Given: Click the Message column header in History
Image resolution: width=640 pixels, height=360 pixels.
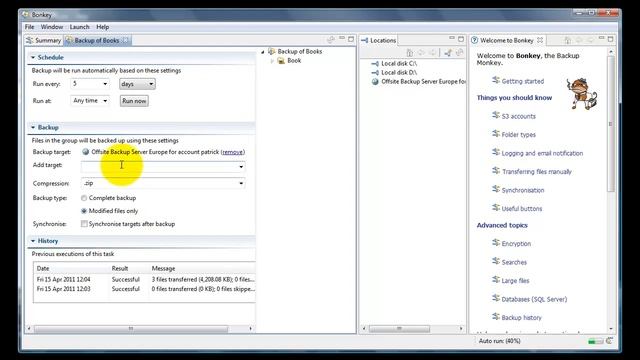Looking at the screenshot, I should [x=202, y=269].
